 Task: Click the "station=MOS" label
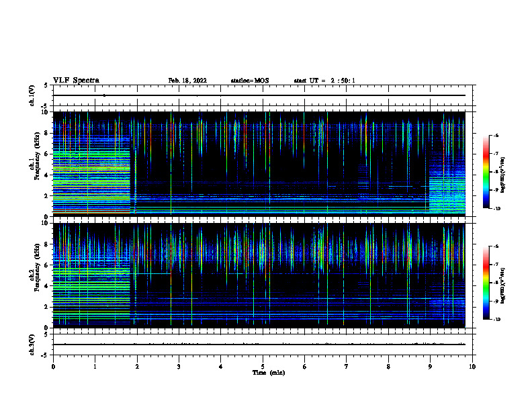point(250,81)
